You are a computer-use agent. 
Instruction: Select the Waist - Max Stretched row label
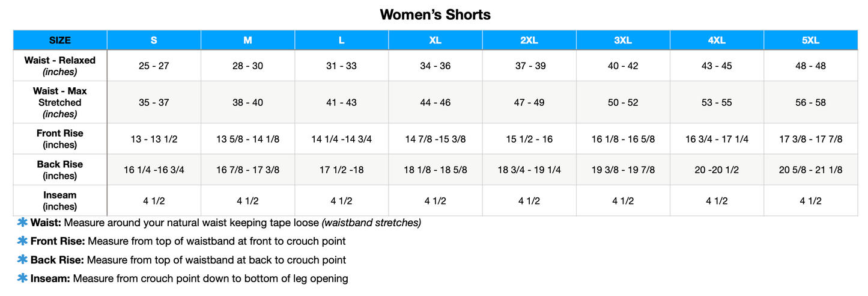60,102
